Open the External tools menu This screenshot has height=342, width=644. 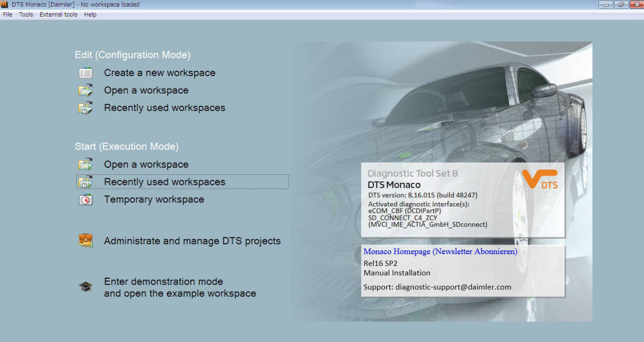pyautogui.click(x=58, y=14)
